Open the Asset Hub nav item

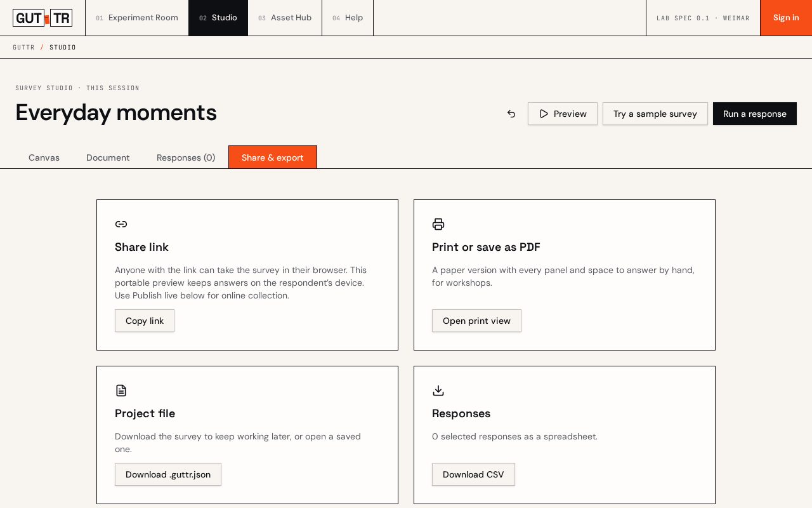285,18
